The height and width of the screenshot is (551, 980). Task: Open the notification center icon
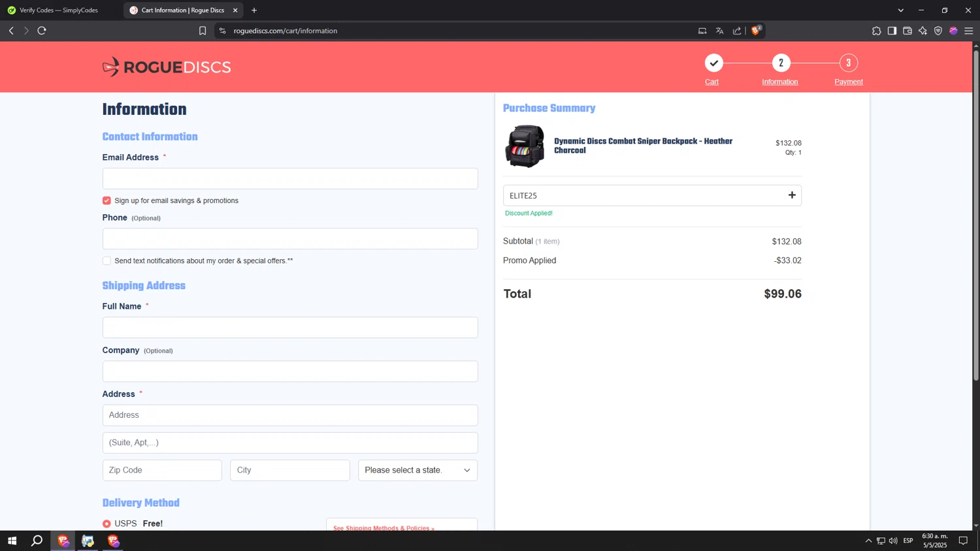963,541
